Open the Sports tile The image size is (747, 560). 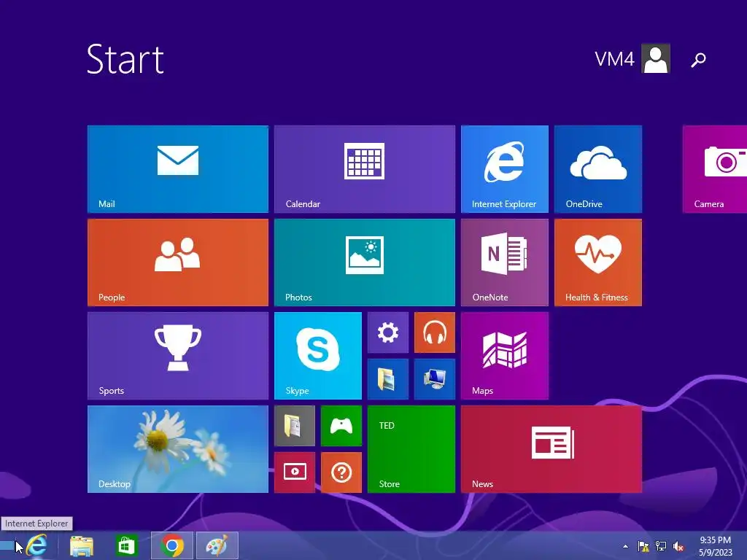click(178, 356)
